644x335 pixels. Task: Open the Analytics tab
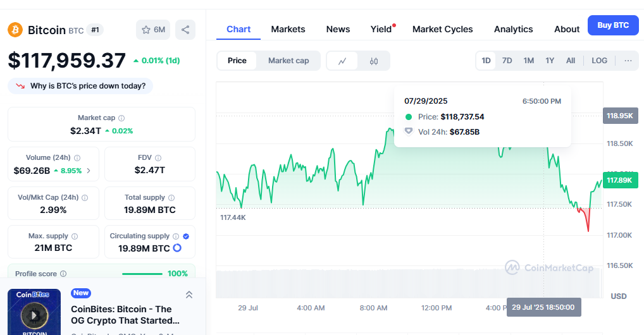pyautogui.click(x=514, y=29)
